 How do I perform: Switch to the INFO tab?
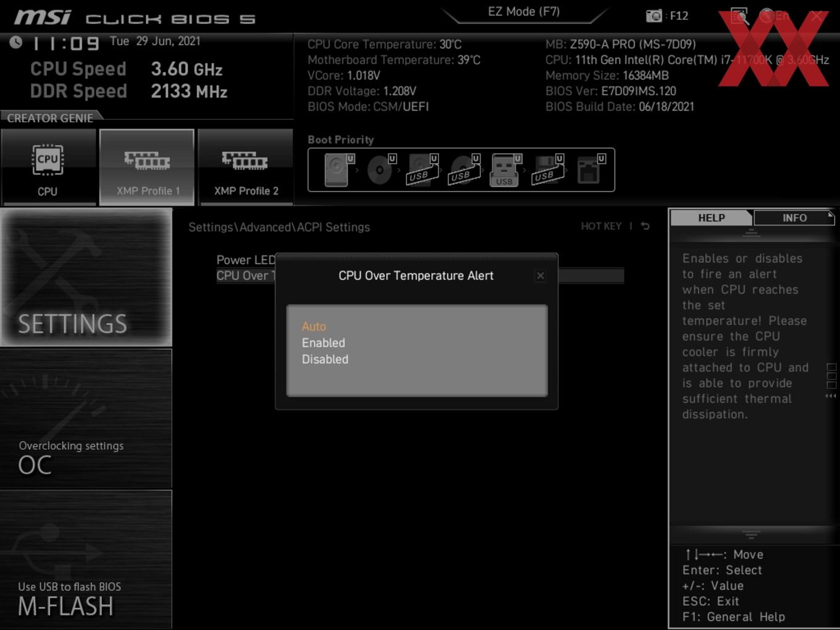tap(794, 218)
